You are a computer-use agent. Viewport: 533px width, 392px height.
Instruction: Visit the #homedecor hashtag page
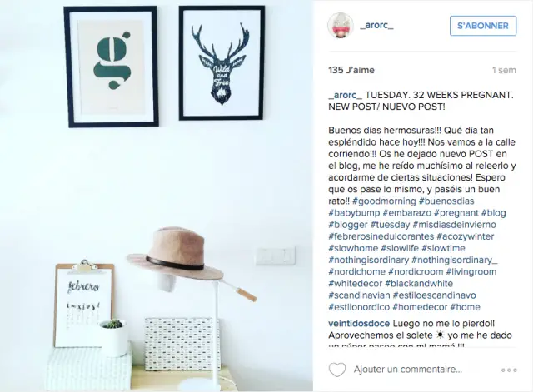(x=420, y=307)
